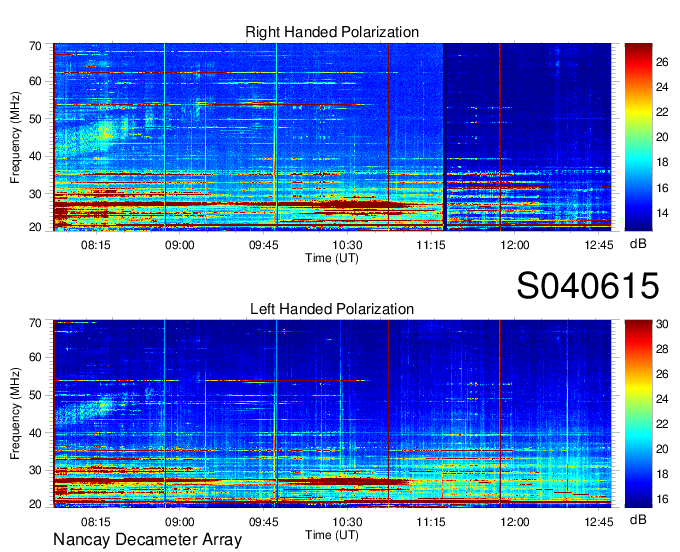The image size is (680, 552).
Task: Click "Time (UT)" label under right-handed plot
Action: pos(332,258)
